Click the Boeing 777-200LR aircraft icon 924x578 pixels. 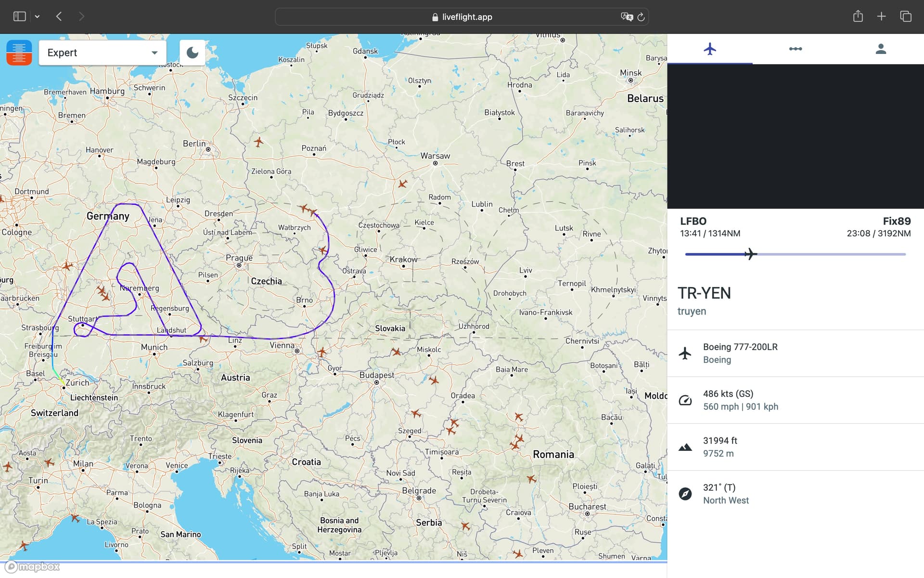[685, 353]
